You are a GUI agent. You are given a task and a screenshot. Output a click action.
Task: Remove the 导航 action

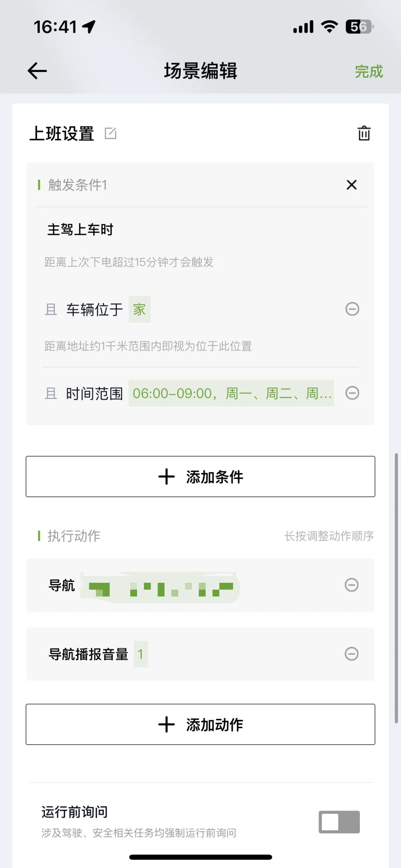(x=351, y=585)
